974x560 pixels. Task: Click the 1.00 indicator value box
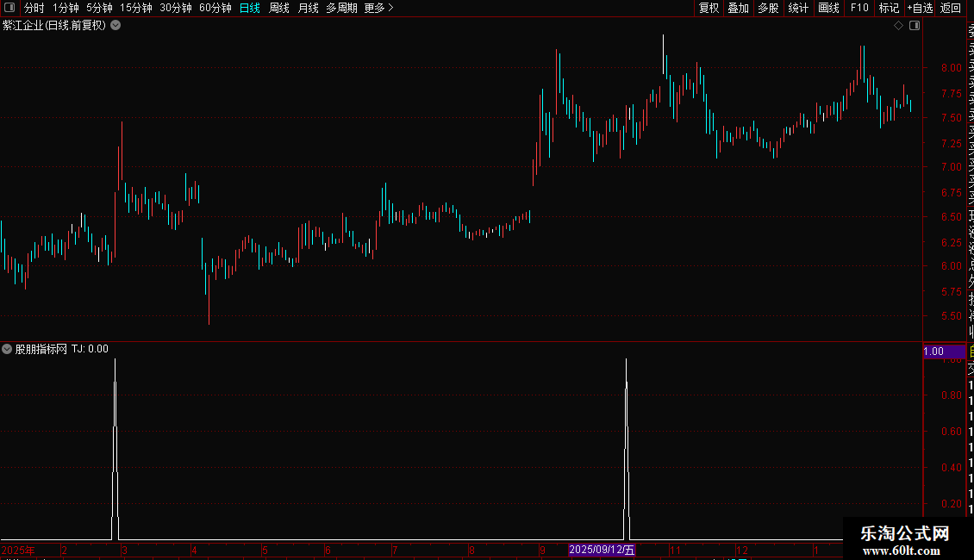(x=944, y=352)
